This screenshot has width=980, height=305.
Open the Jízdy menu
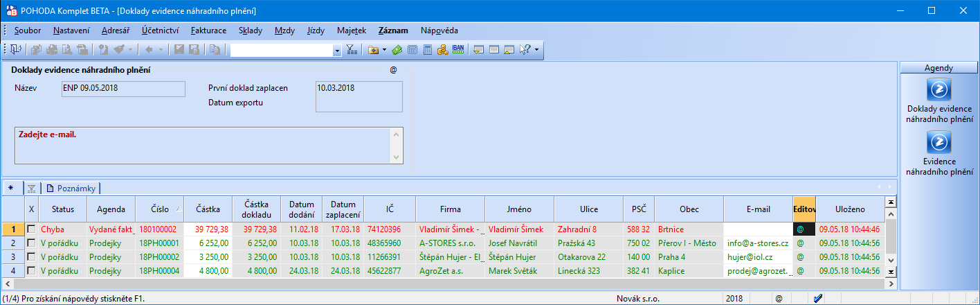click(316, 31)
